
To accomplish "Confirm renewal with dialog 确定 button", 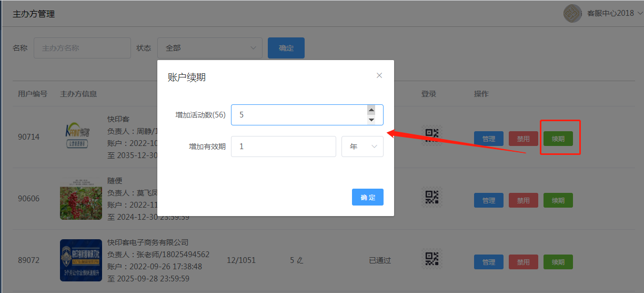I will (x=367, y=197).
